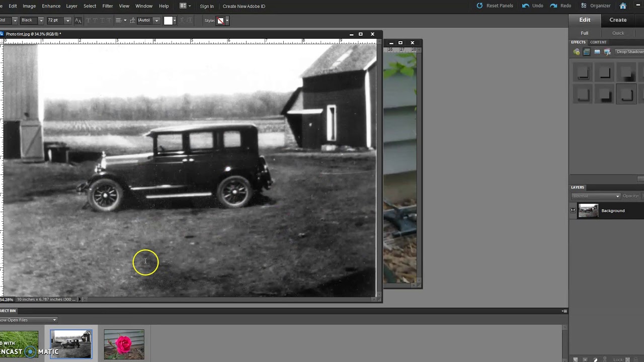This screenshot has height=362, width=644.
Task: Select the old car photo in Project Bin
Action: (71, 344)
